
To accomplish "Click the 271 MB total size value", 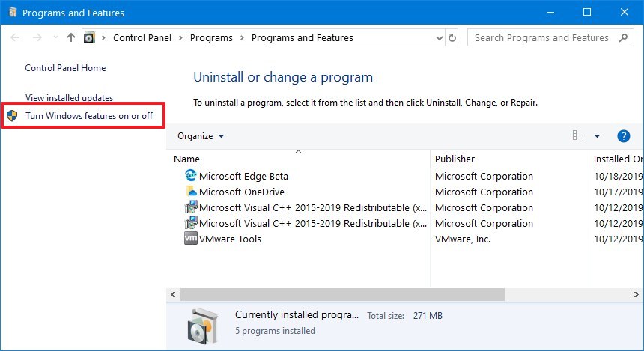I will (428, 316).
